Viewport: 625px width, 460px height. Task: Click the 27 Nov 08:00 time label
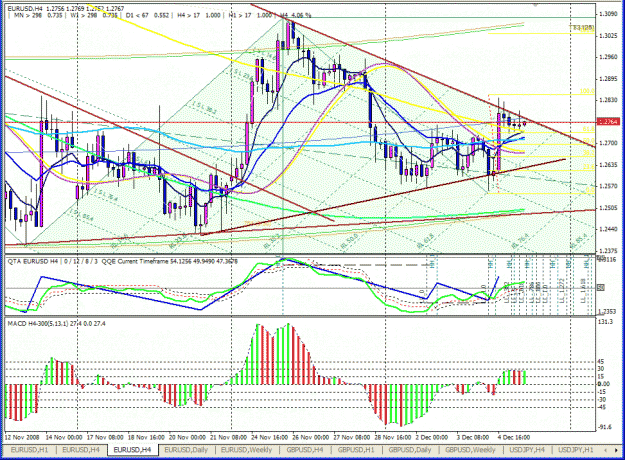coord(352,437)
